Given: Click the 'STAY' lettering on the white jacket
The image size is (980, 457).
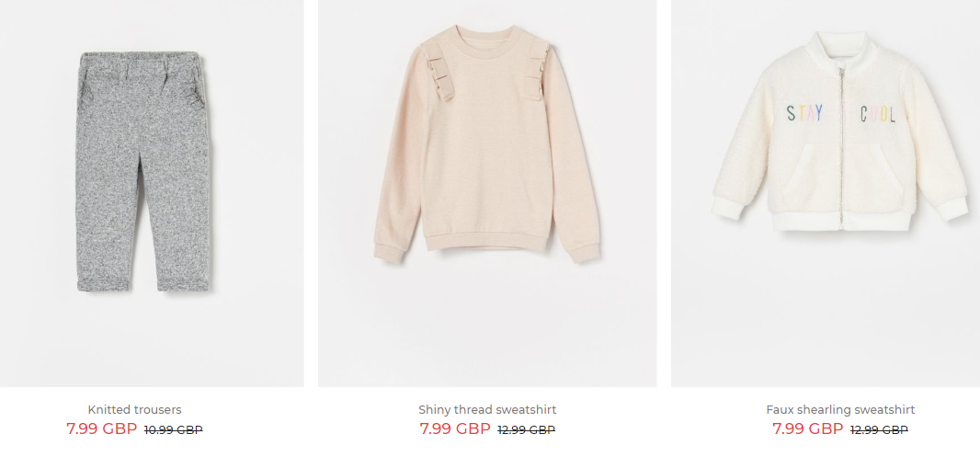Looking at the screenshot, I should point(804,114).
